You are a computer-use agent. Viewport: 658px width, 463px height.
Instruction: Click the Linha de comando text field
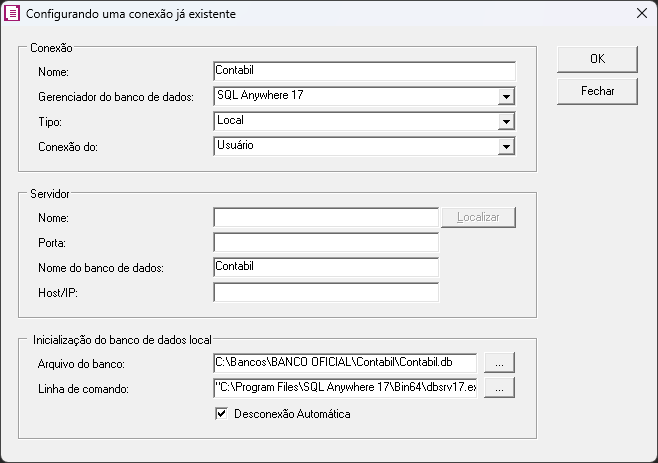click(x=345, y=388)
